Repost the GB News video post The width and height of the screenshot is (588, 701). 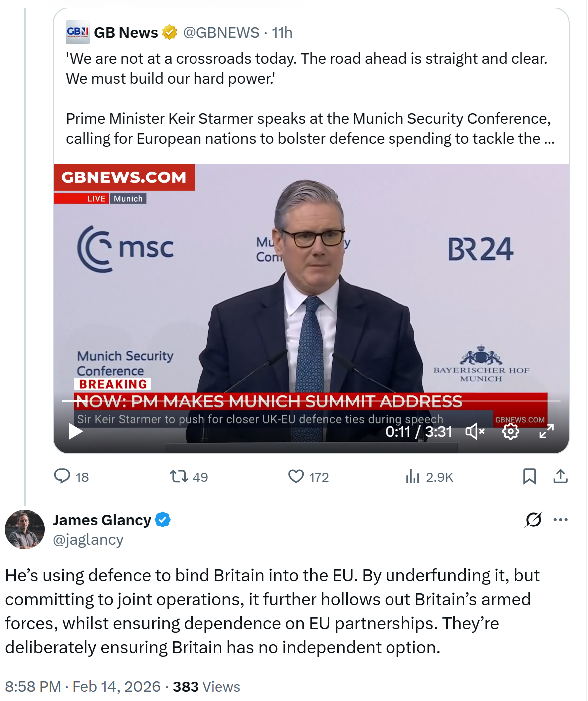click(x=179, y=476)
